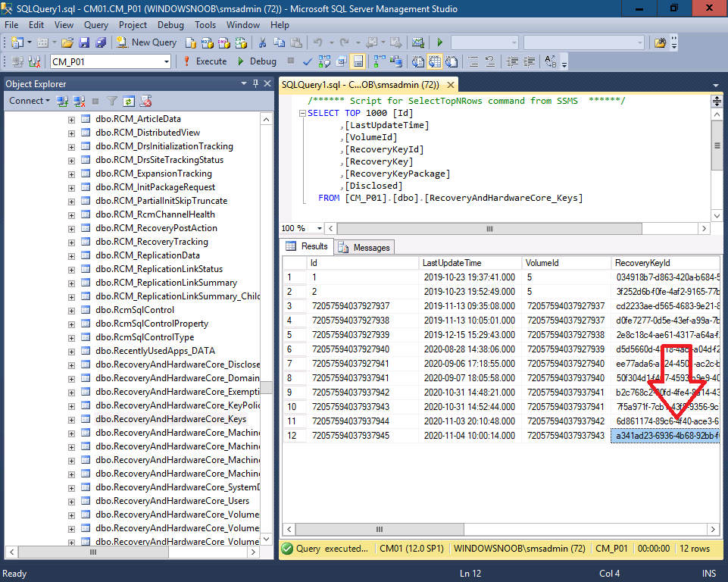This screenshot has width=728, height=582.
Task: Select the dbo.RCM_RecoveryTracking table
Action: click(152, 242)
